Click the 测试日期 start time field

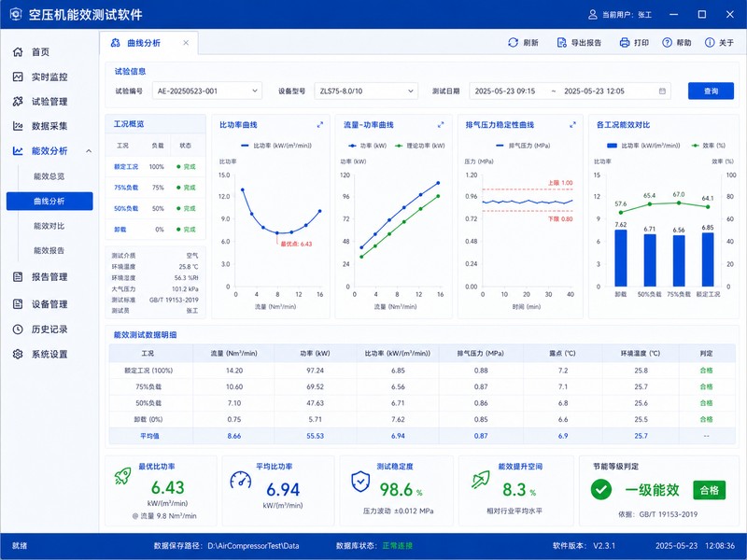click(x=505, y=91)
